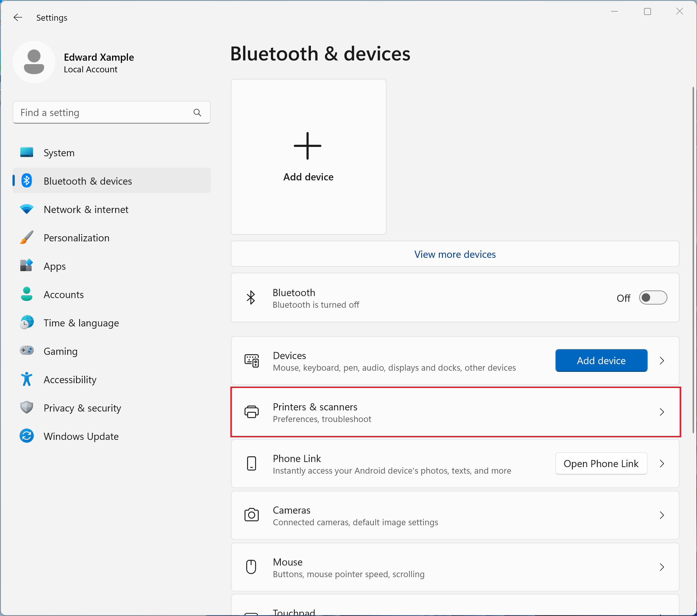Open Printers & scanners chevron
This screenshot has height=616, width=697.
662,412
